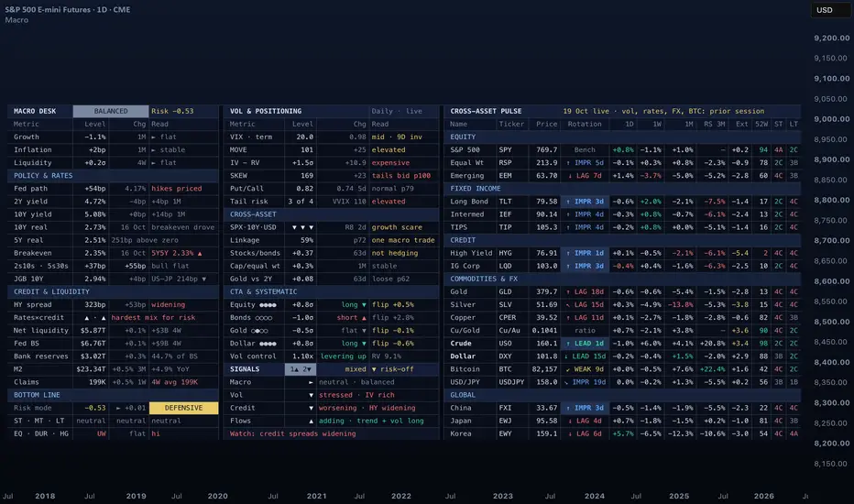Click the 'levering up' Vol control text
Image resolution: width=854 pixels, height=504 pixels.
tap(343, 356)
